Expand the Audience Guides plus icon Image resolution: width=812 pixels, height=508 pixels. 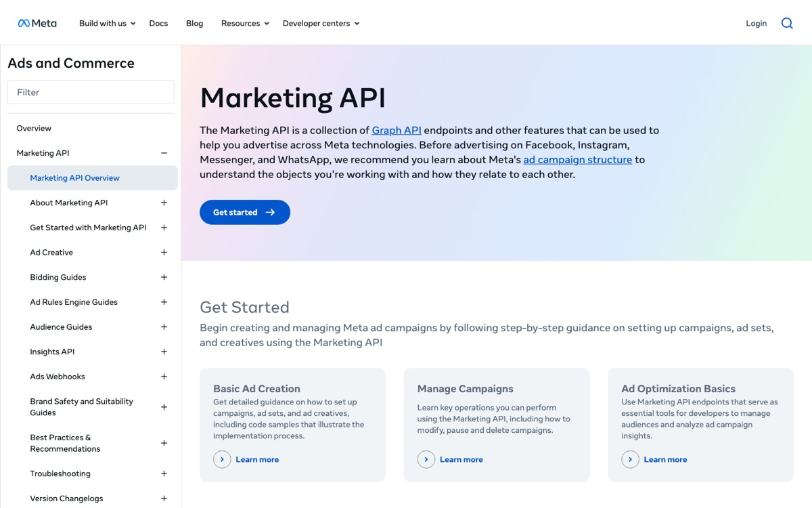tap(164, 327)
